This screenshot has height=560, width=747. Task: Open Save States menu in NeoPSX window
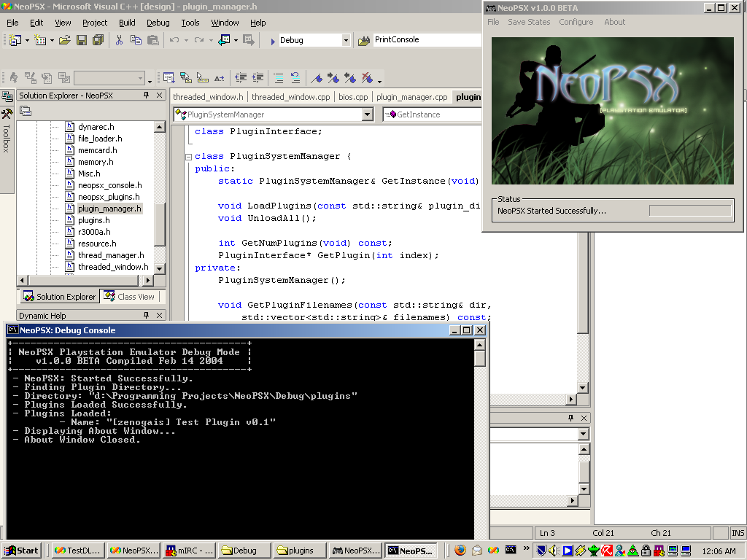[x=529, y=22]
